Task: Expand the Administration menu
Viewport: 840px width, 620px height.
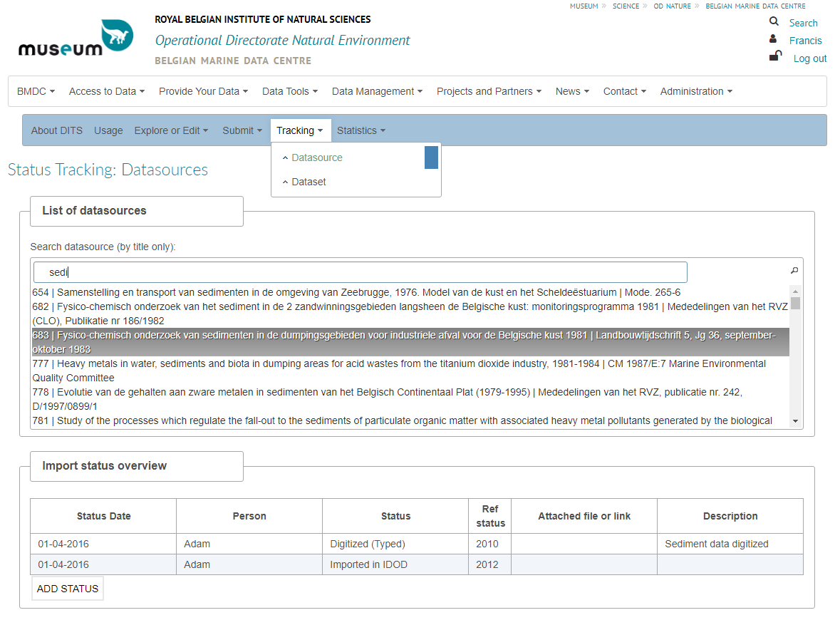Action: pyautogui.click(x=696, y=91)
